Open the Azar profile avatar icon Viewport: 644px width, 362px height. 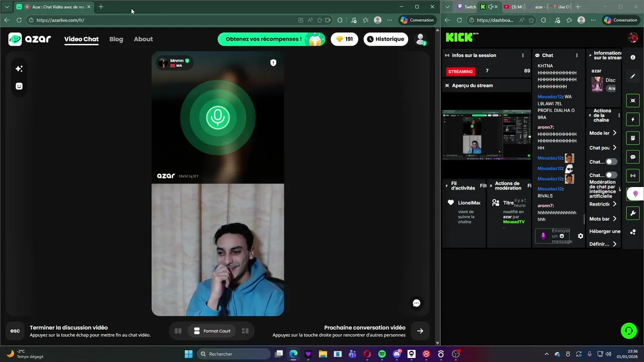tap(421, 39)
